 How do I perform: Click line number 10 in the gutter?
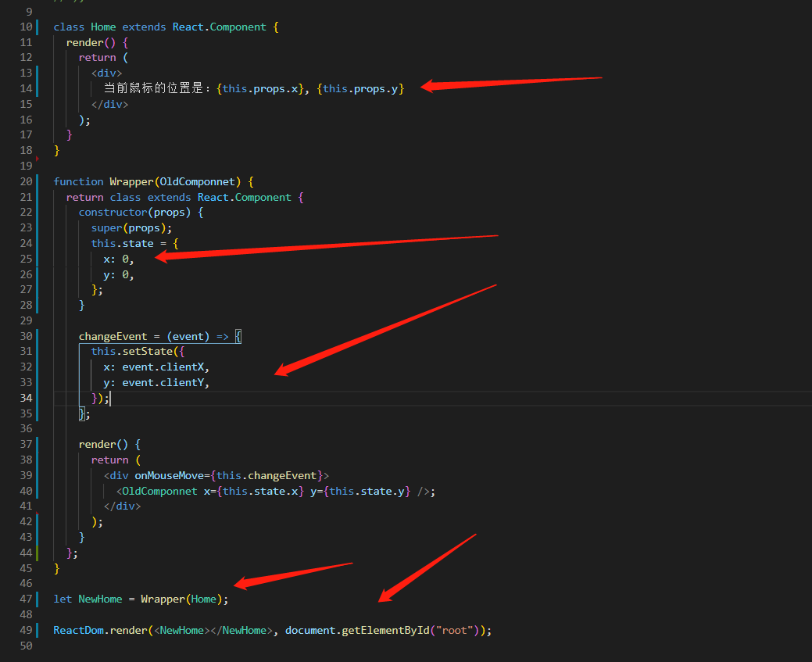pos(25,27)
